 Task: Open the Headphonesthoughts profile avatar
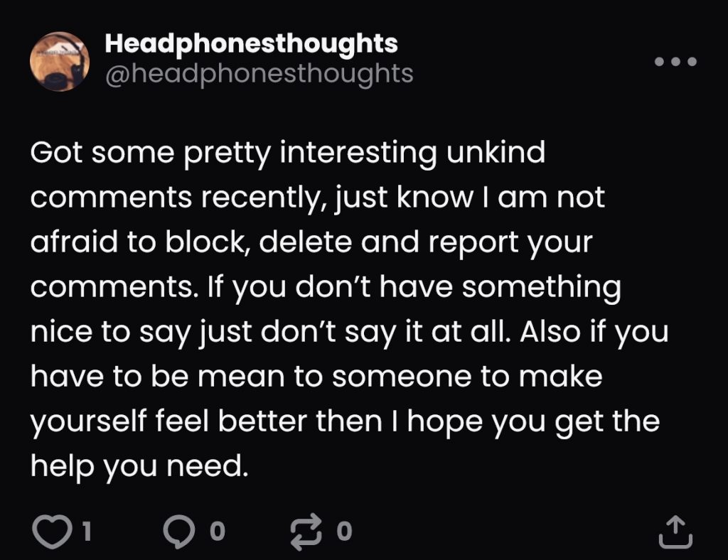(60, 61)
